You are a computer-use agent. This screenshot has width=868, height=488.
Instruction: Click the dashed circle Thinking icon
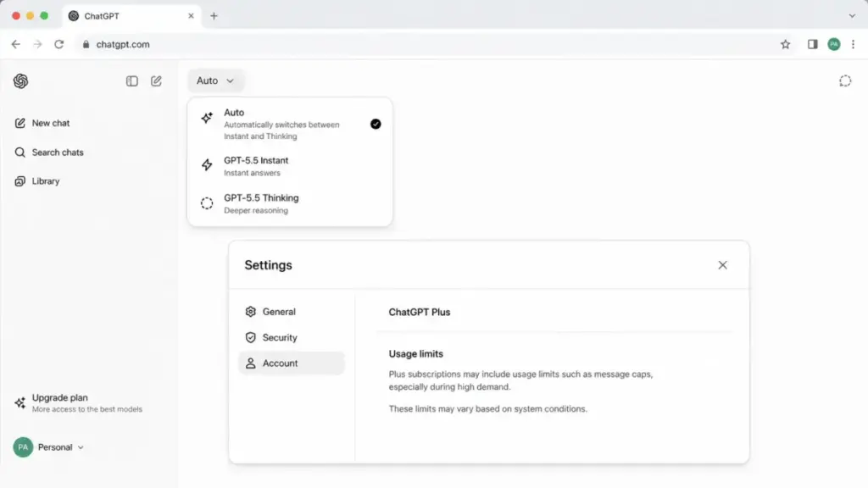click(x=207, y=203)
